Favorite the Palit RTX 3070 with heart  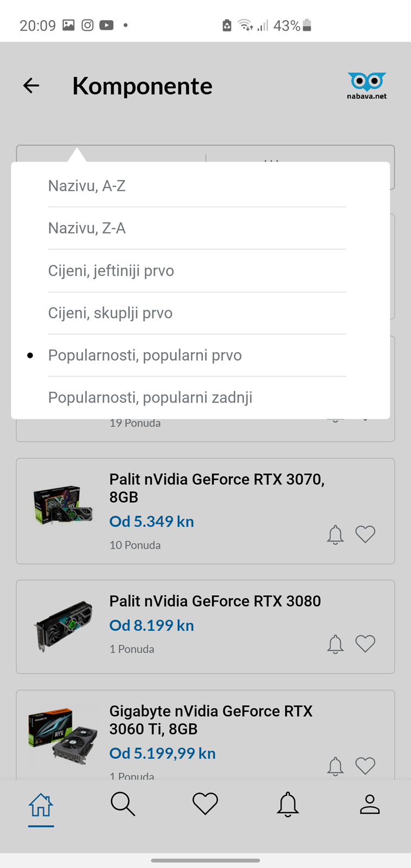(365, 534)
